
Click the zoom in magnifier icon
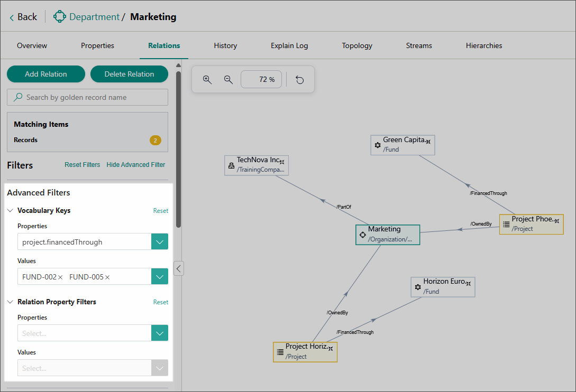pos(207,80)
